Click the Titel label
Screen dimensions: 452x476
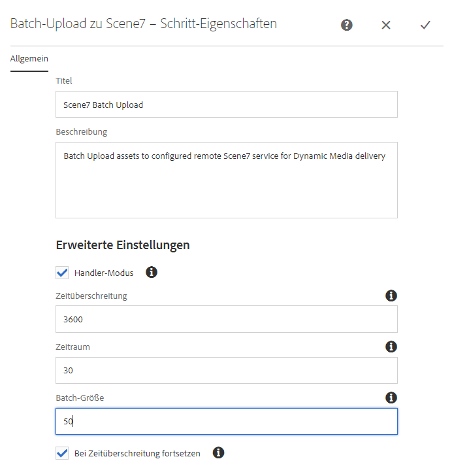[x=64, y=81]
